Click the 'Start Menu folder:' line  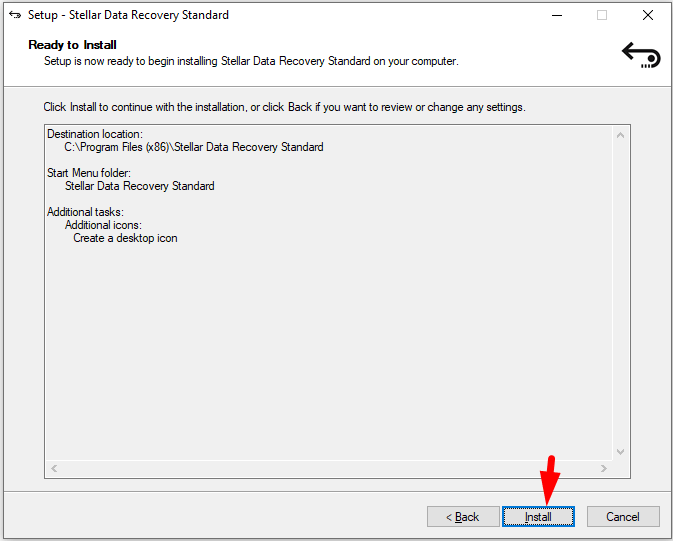(89, 173)
